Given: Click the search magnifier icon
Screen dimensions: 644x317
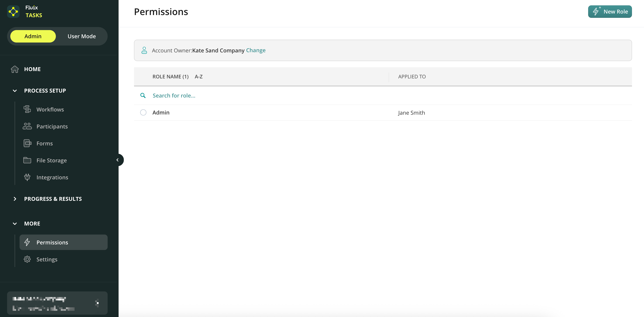Looking at the screenshot, I should click(143, 96).
